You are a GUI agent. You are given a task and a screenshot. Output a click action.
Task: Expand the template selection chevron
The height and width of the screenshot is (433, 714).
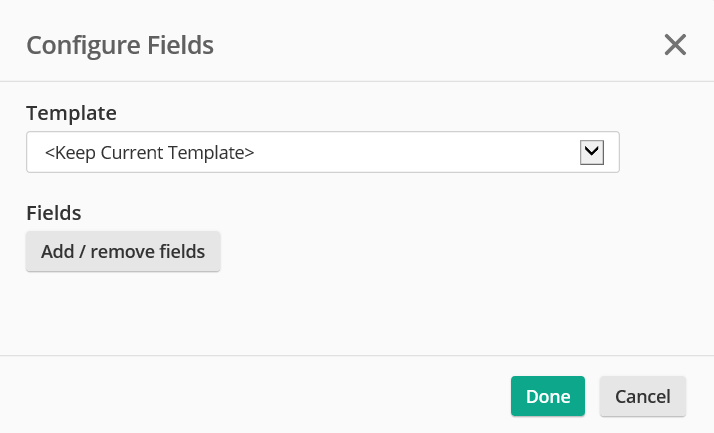pyautogui.click(x=591, y=152)
